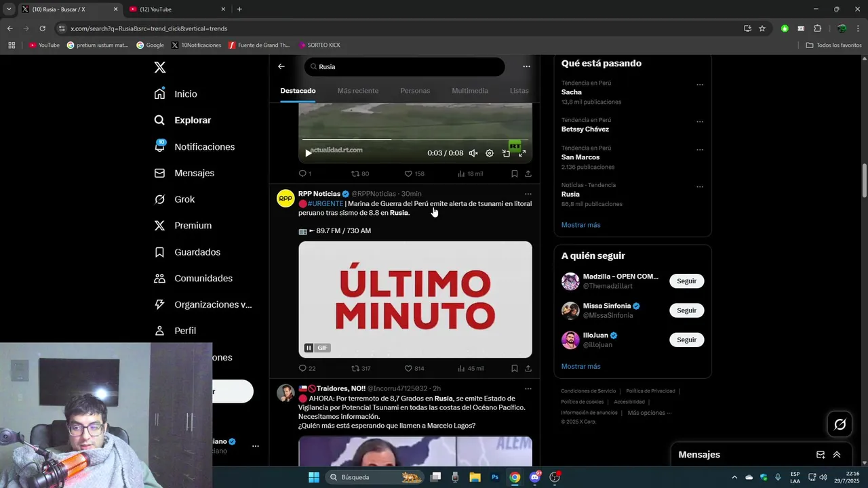
Task: Open more options on RPP Noticias post
Action: [528, 194]
